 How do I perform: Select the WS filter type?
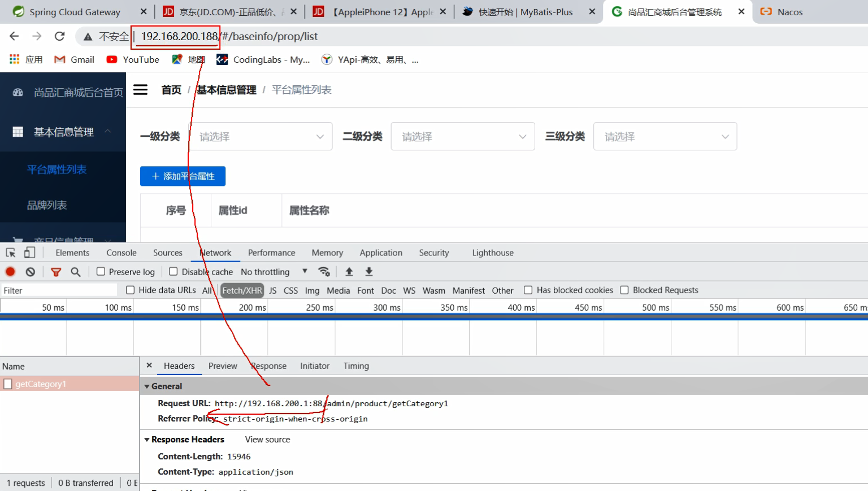409,290
